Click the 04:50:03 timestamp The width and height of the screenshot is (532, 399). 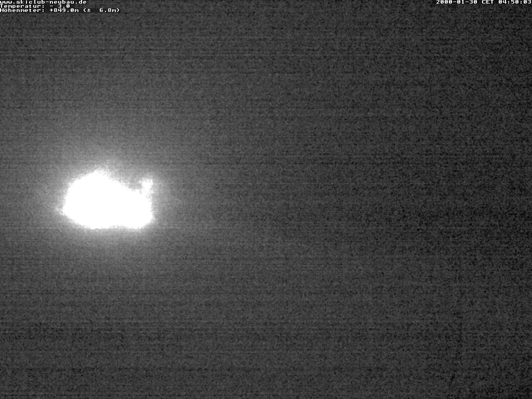(516, 3)
